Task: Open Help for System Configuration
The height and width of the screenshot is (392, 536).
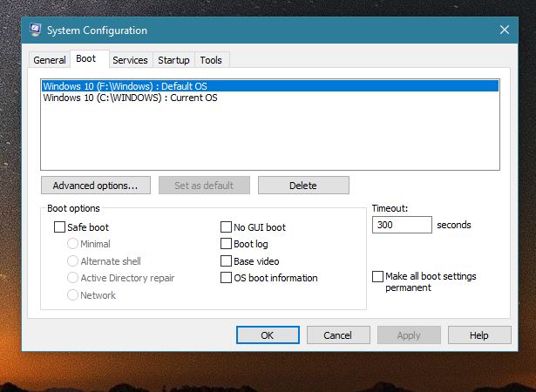Action: 479,335
